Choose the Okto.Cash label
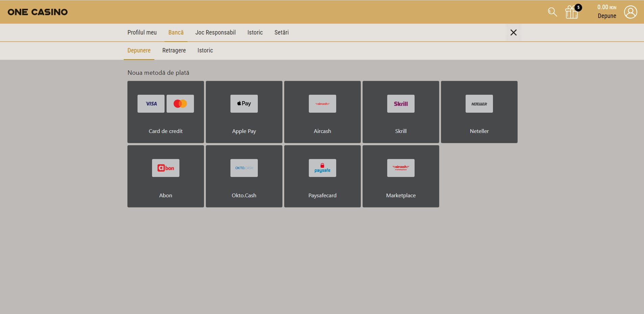Screen dimensions: 644x314 pos(244,195)
